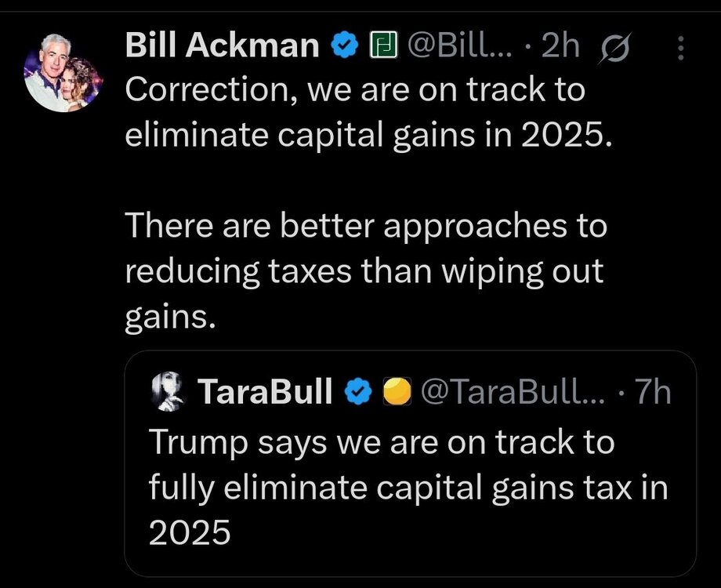Click TaraBull's blue verified checkmark
The height and width of the screenshot is (588, 721).
coord(359,392)
